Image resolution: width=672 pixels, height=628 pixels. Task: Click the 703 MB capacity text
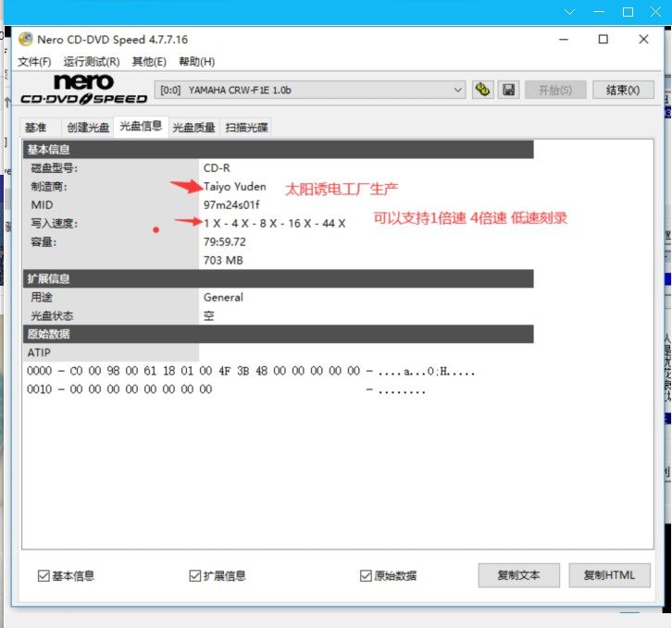223,260
